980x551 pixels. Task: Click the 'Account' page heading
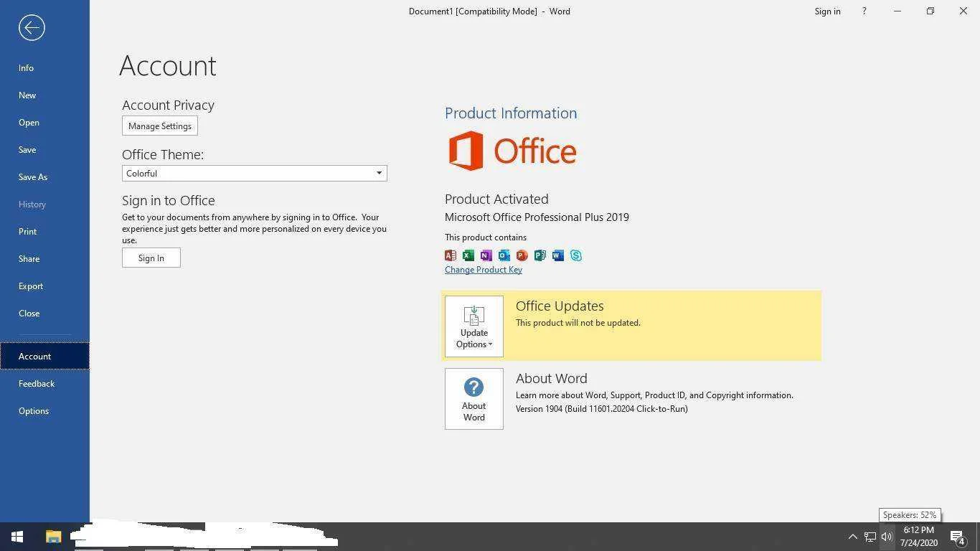[168, 66]
